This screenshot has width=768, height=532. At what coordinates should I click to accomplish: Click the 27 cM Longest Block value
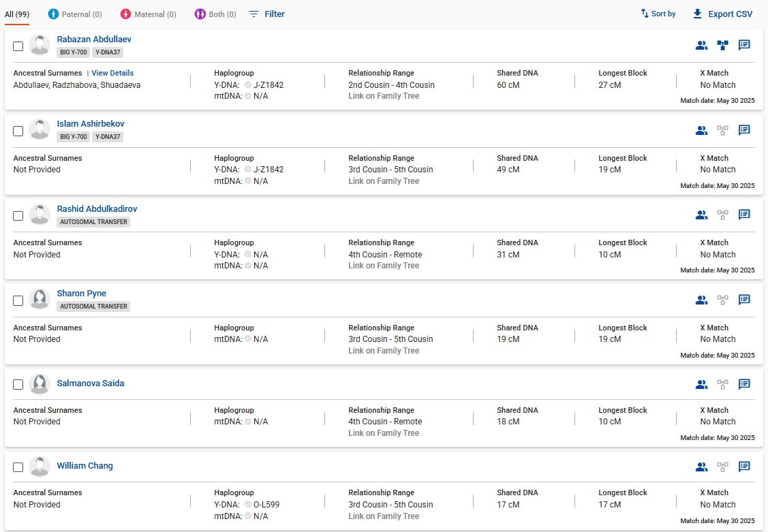point(610,84)
